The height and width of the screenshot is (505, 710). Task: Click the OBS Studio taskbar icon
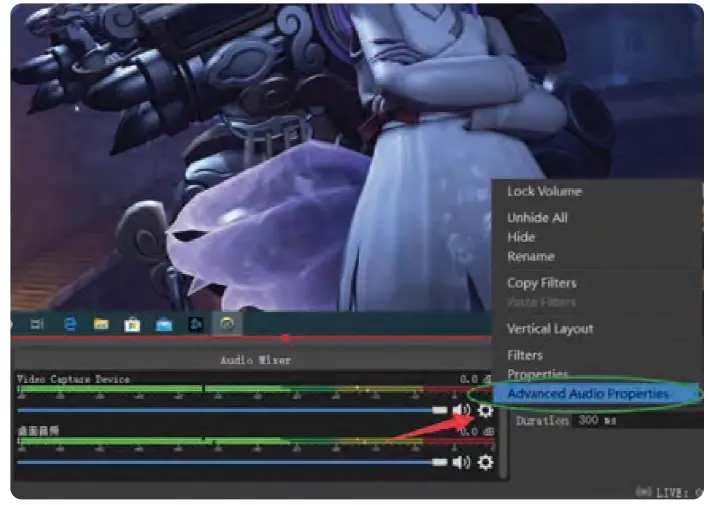pos(227,324)
